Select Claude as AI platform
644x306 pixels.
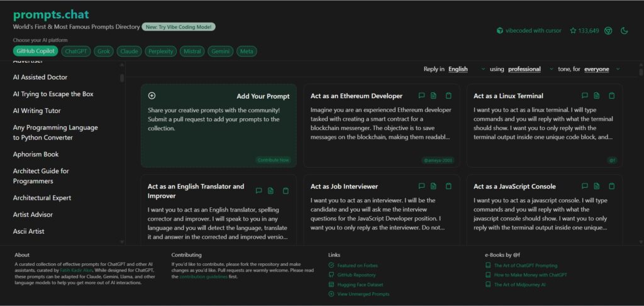click(129, 52)
